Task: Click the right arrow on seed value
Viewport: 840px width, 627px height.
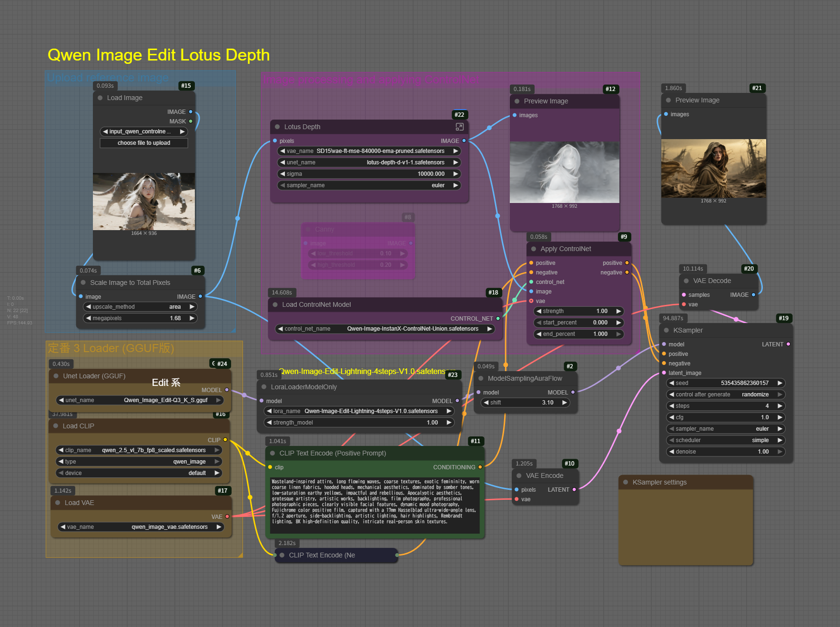Action: pos(779,383)
